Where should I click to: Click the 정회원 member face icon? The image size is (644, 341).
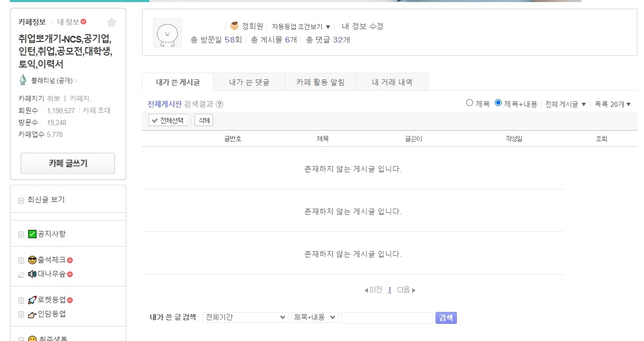coord(233,25)
